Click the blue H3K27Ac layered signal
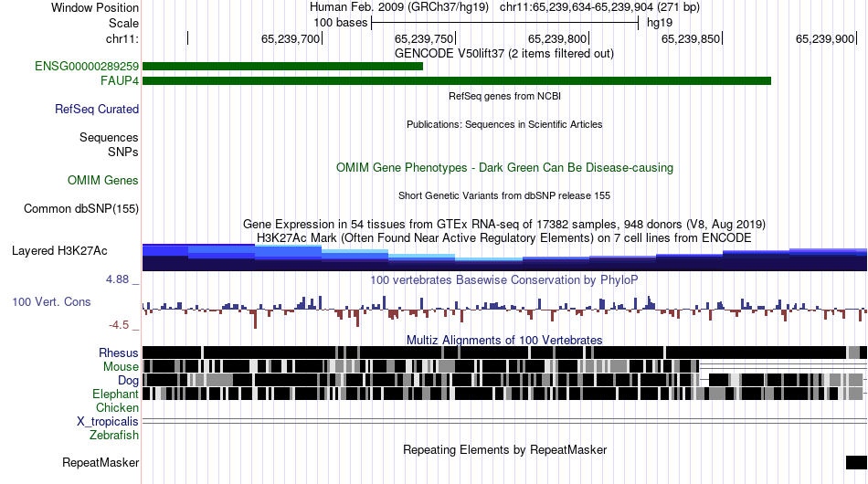 point(504,258)
